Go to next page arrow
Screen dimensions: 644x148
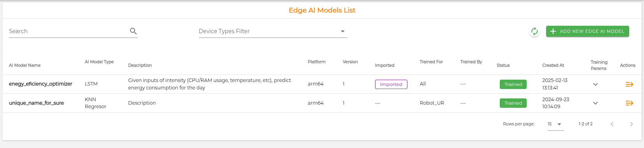(632, 124)
